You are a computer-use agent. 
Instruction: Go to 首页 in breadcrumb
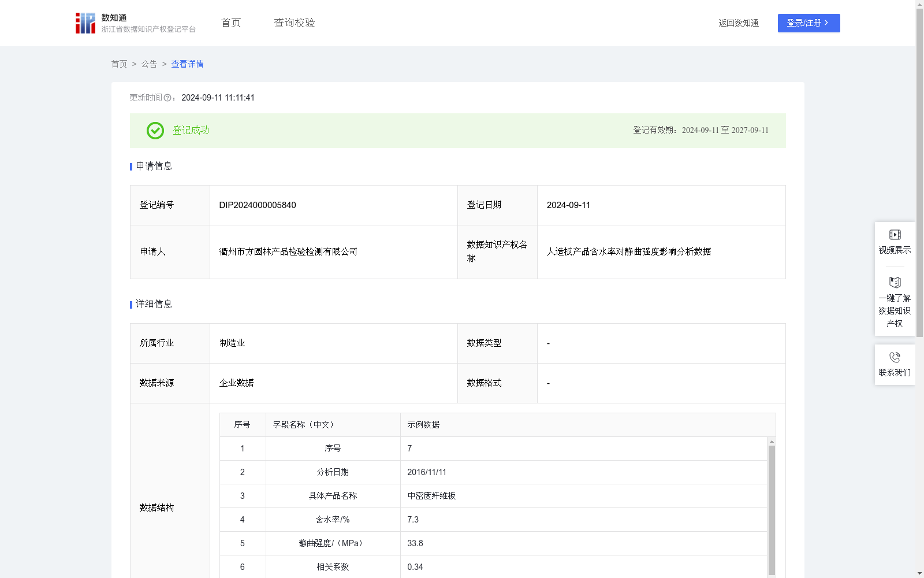(x=119, y=64)
